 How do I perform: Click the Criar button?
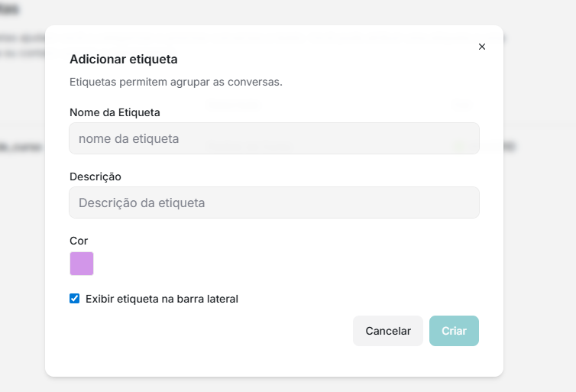point(454,331)
